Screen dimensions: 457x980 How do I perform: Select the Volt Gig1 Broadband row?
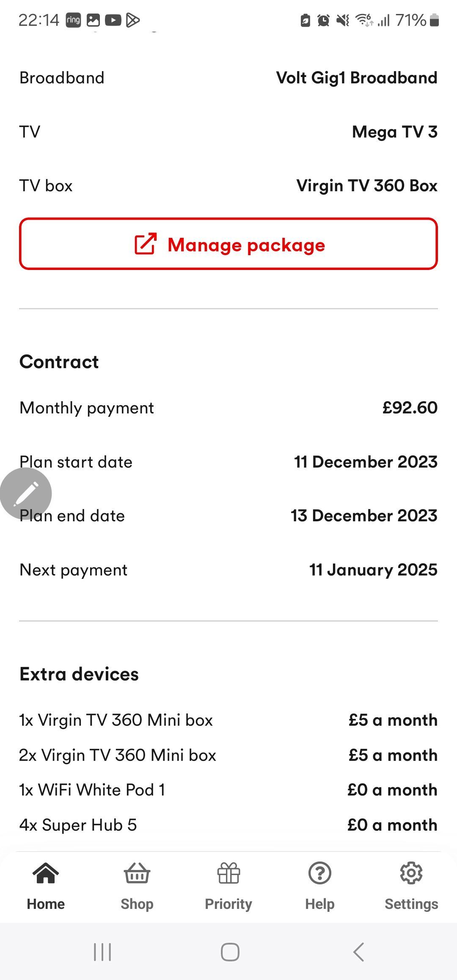tap(228, 78)
